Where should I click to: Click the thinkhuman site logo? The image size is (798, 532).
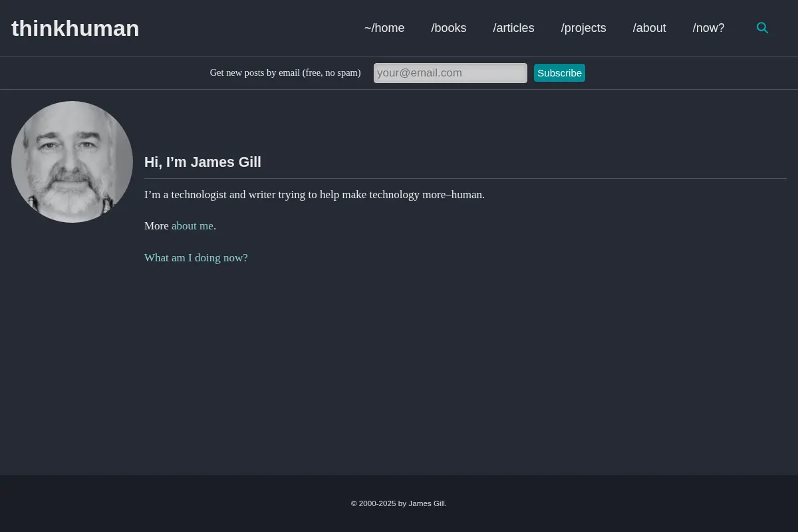pyautogui.click(x=75, y=28)
